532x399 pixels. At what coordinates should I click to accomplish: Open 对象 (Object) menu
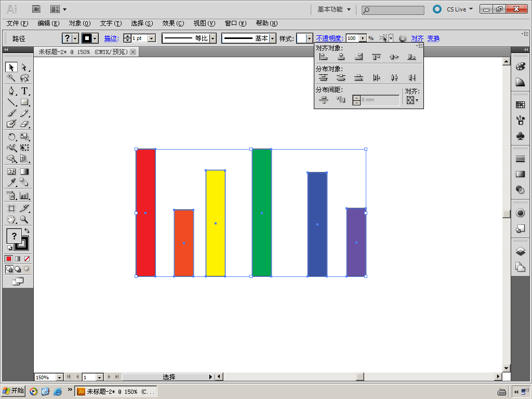(x=79, y=23)
